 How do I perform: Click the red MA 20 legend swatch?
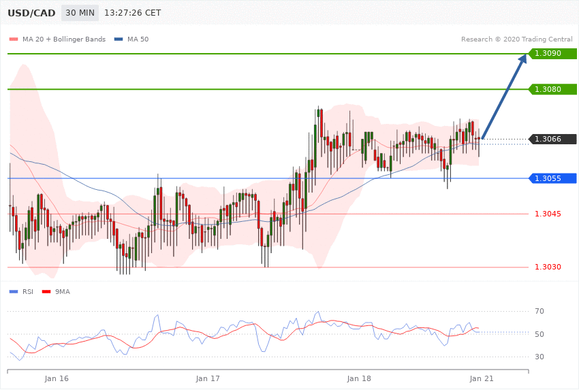14,39
